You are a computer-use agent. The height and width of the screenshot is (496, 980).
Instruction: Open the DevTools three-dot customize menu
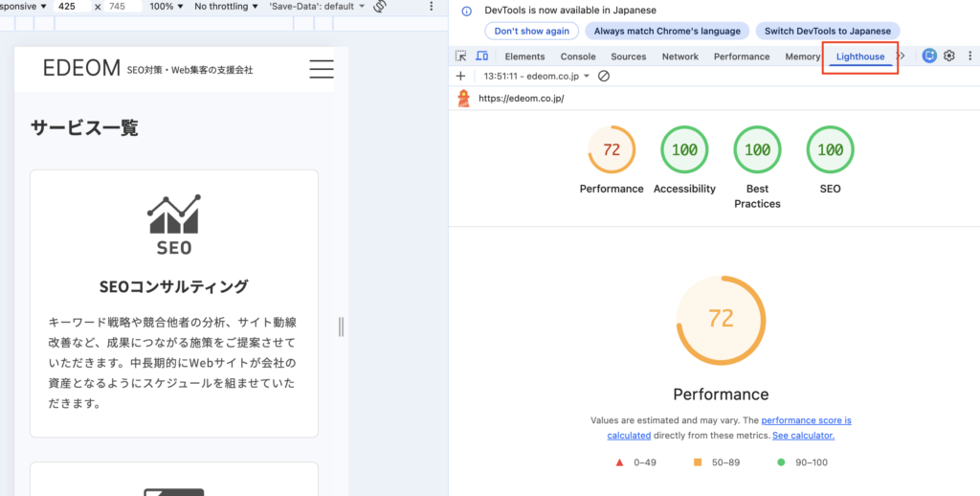[969, 56]
